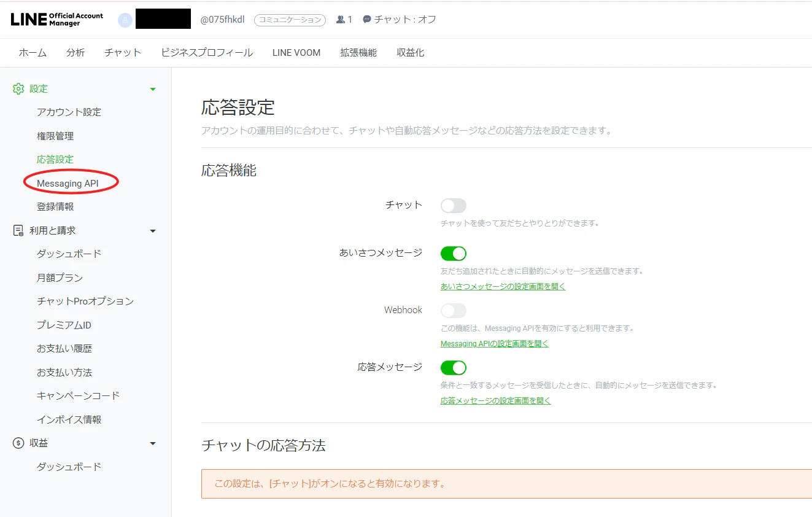This screenshot has height=517, width=812.
Task: Click the LINE Official Account Manager logo
Action: click(x=57, y=19)
